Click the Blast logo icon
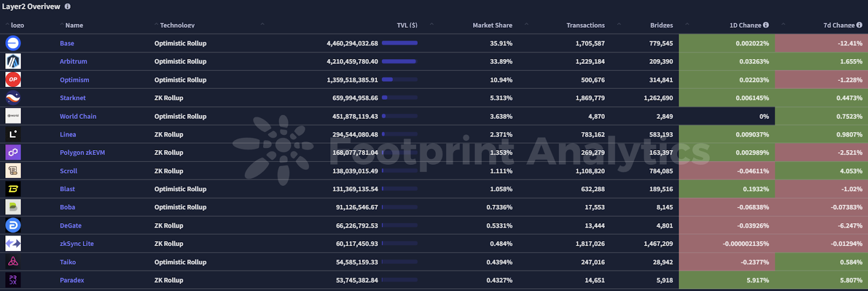868x291 pixels. (13, 189)
